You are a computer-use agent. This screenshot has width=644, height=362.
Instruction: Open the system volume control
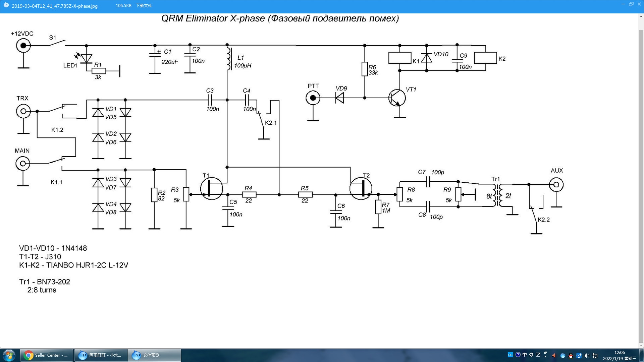(x=587, y=356)
